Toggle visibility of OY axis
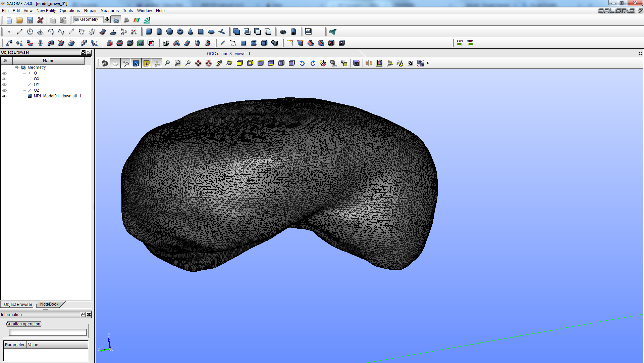This screenshot has height=363, width=644. click(x=4, y=85)
